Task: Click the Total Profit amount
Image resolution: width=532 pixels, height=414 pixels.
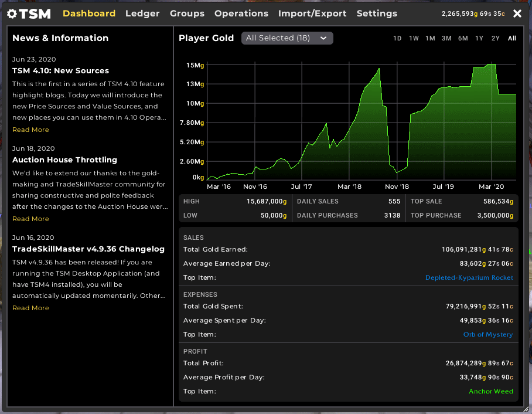Action: [479, 364]
